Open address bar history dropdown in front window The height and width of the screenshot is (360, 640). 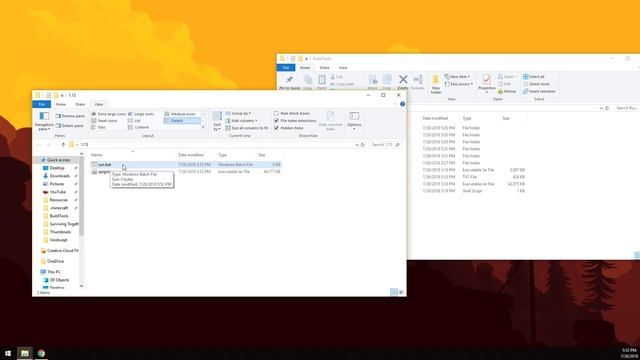(x=357, y=144)
